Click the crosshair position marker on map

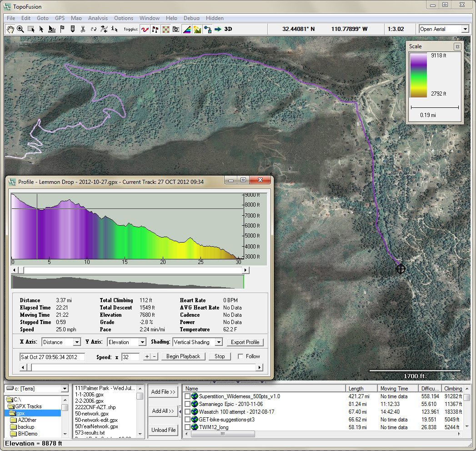point(401,269)
